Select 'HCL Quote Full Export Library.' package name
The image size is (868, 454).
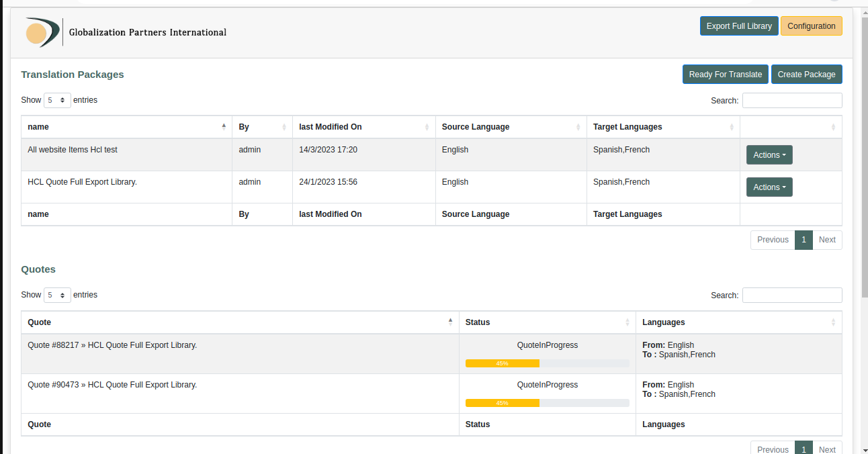[82, 182]
